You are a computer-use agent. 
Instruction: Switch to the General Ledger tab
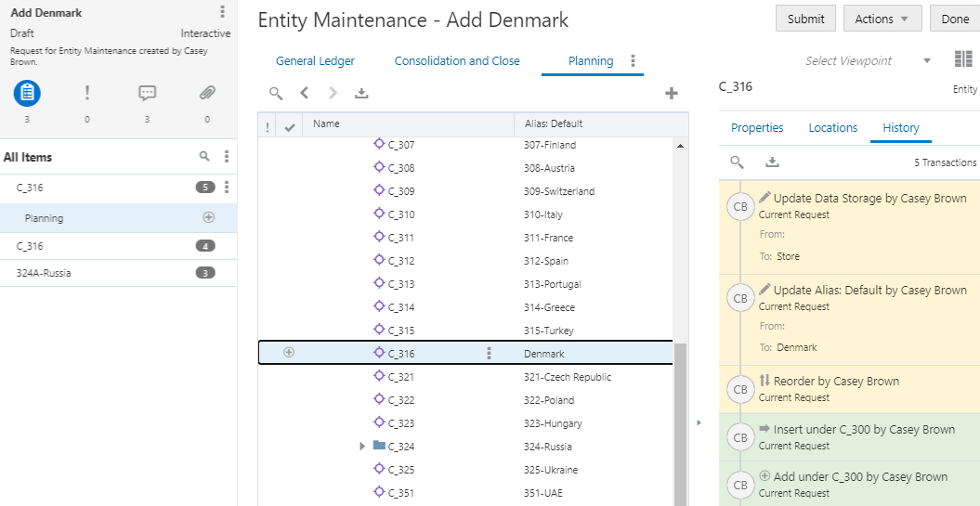click(x=315, y=61)
